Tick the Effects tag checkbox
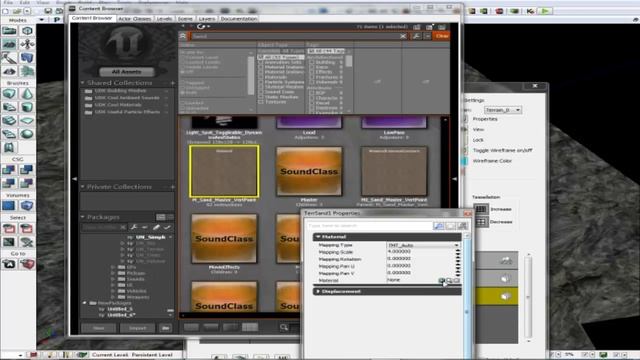Viewport: 640px width, 360px height. pos(311,72)
